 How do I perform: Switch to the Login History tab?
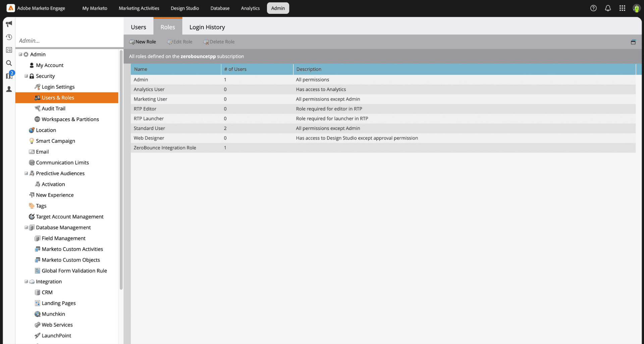207,27
